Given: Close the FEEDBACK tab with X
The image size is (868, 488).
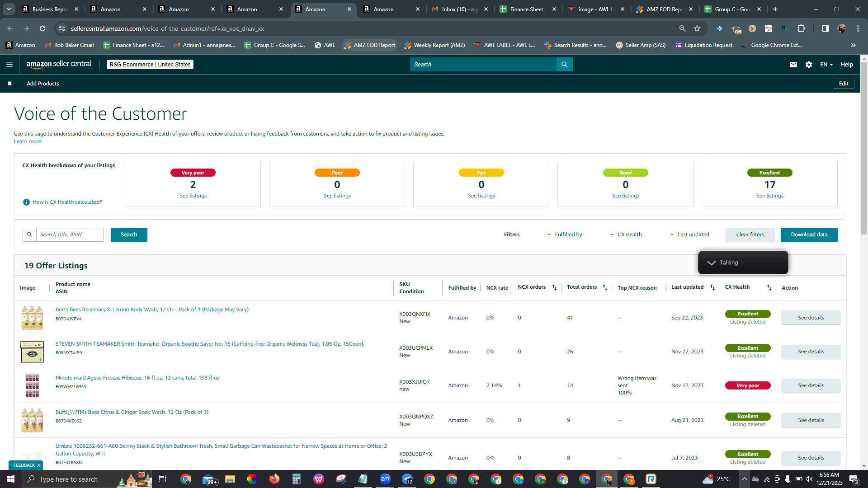Looking at the screenshot, I should point(39,465).
